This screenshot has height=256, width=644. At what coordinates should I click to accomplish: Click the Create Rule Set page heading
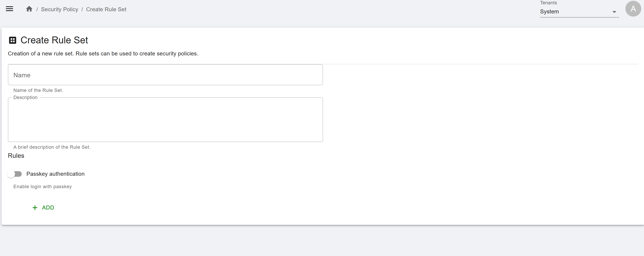pyautogui.click(x=54, y=40)
